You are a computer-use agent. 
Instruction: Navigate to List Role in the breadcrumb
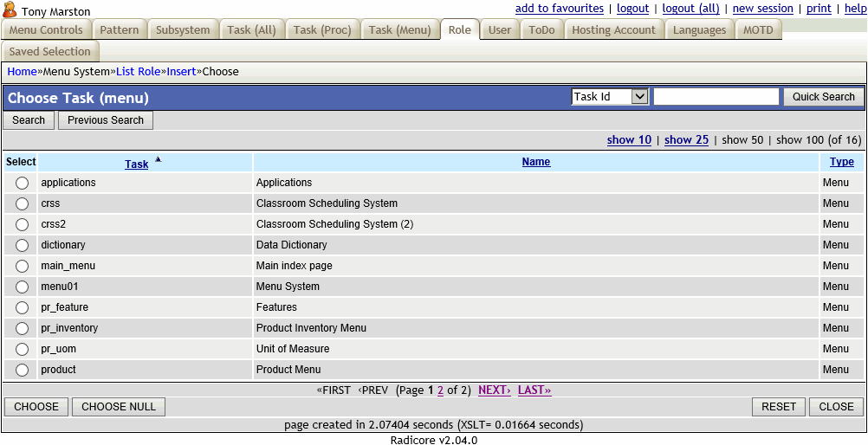[138, 72]
